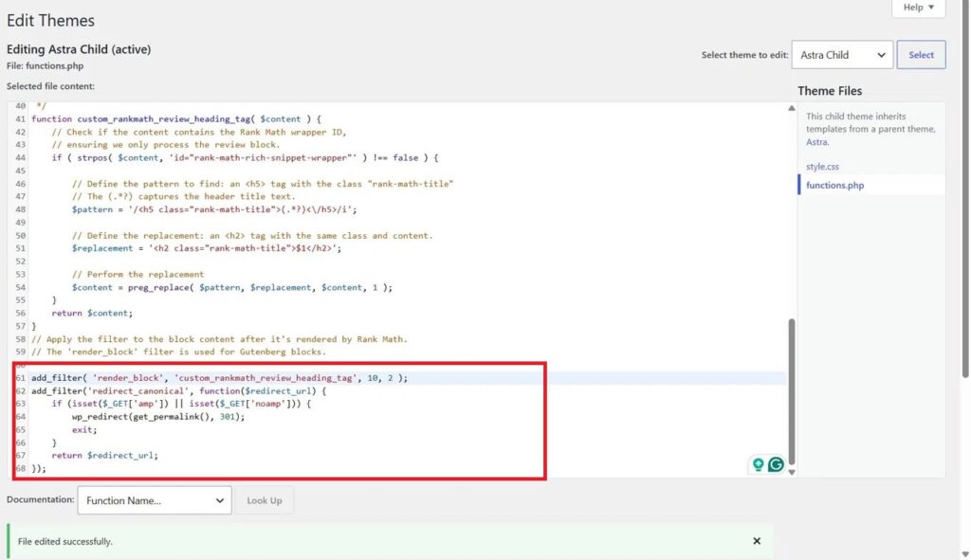971x560 pixels.
Task: Click the code editor scroll-up arrow
Action: point(792,108)
